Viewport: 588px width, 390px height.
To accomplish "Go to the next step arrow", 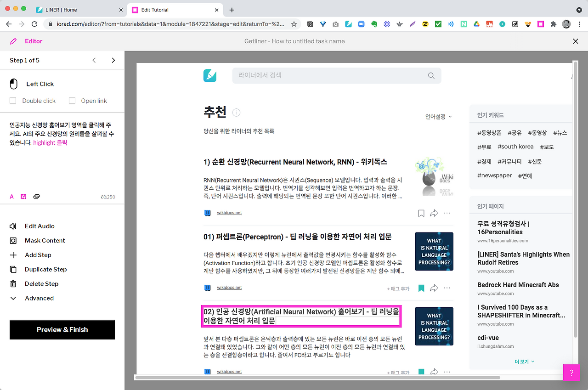I will 113,60.
